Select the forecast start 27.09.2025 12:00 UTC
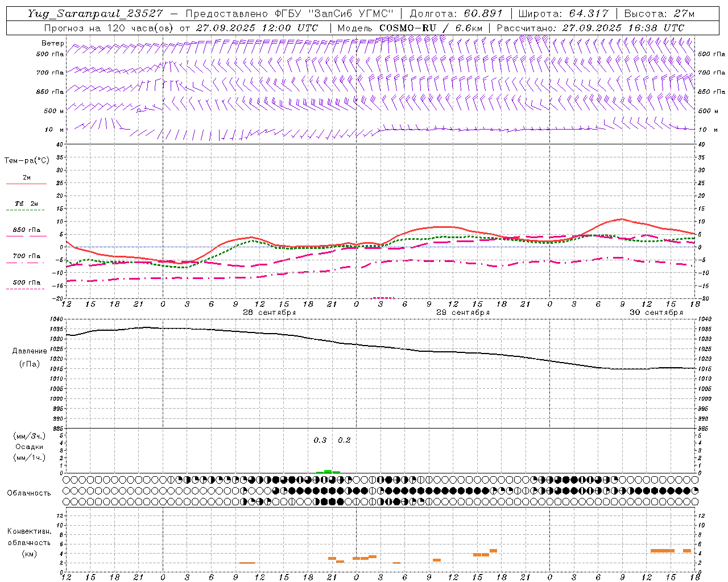Image resolution: width=728 pixels, height=582 pixels. (257, 28)
